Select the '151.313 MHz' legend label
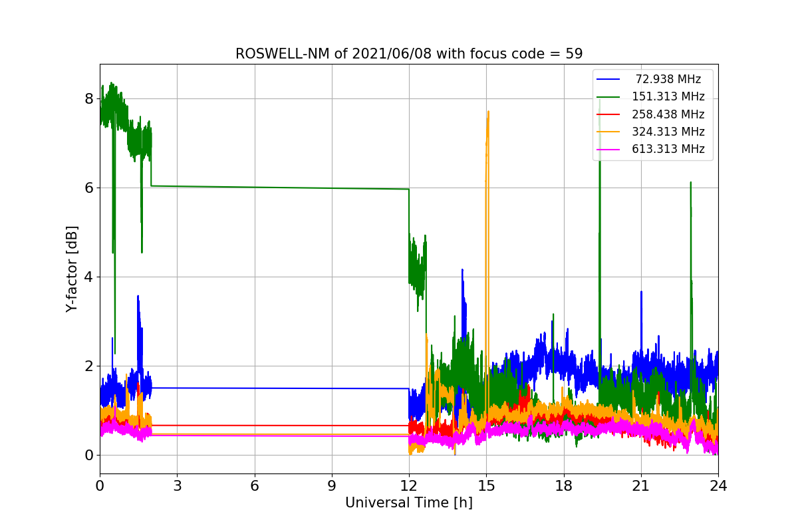The height and width of the screenshot is (532, 798). pos(668,96)
